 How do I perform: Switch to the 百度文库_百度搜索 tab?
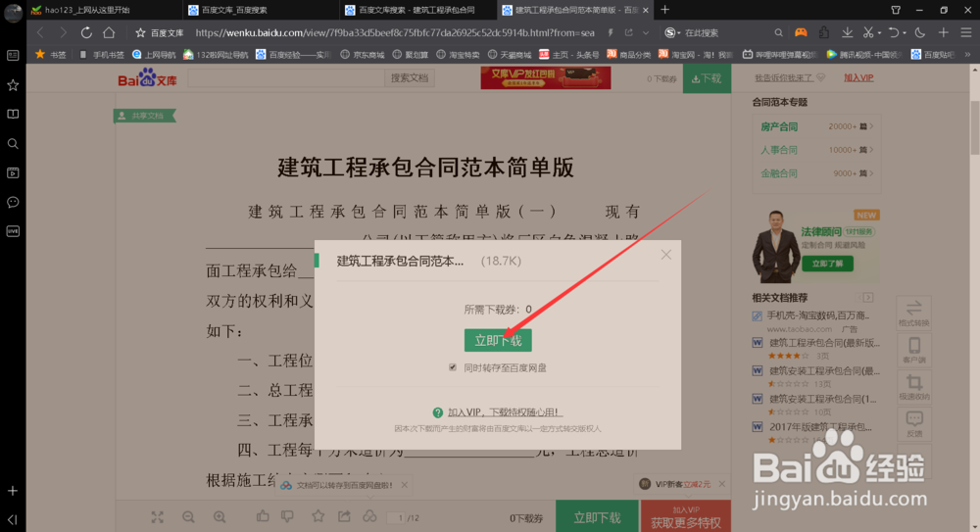click(262, 10)
